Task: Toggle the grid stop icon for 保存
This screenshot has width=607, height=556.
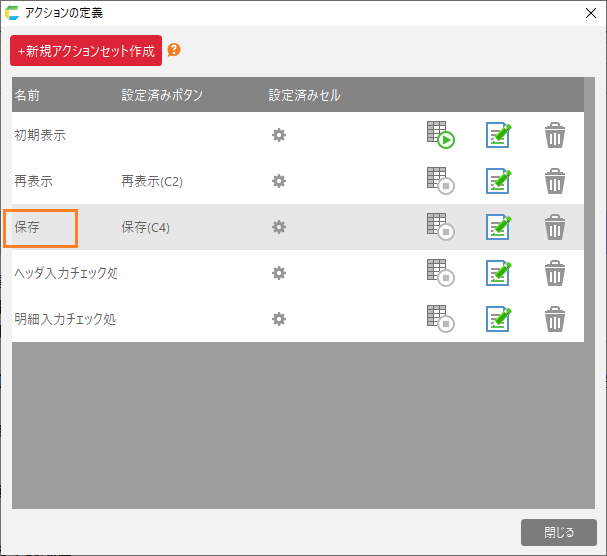Action: 441,227
